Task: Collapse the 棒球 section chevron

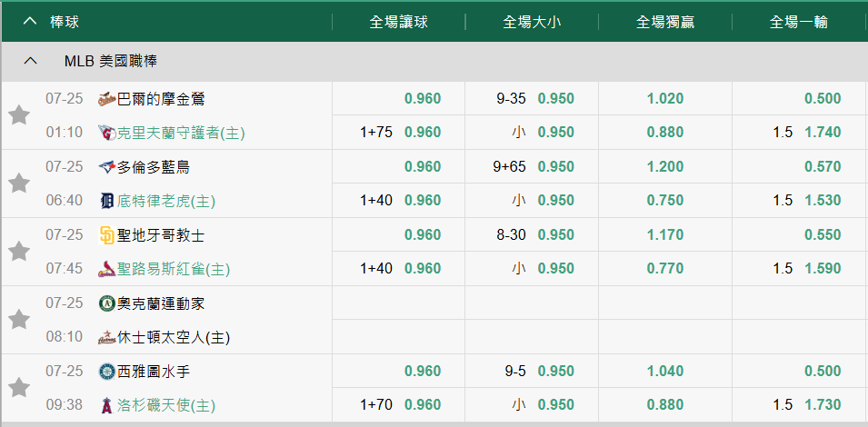Action: point(30,22)
